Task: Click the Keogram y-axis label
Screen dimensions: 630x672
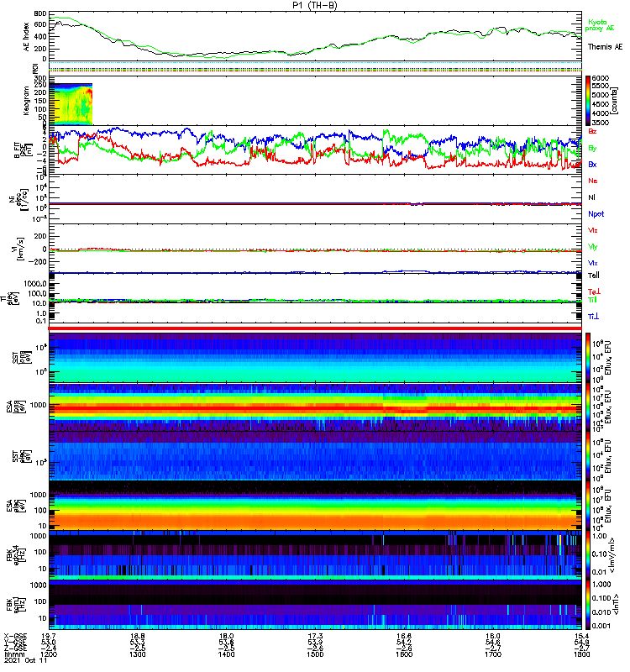Action: point(27,101)
